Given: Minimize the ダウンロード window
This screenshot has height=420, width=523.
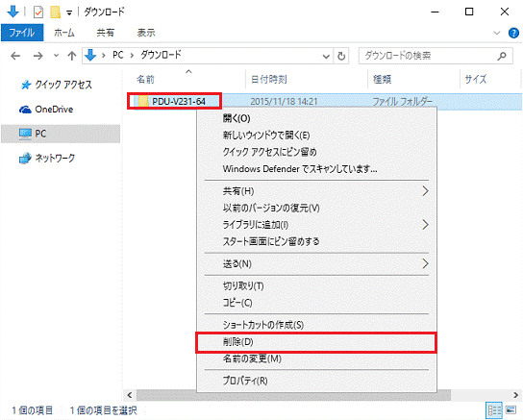Looking at the screenshot, I should tap(435, 12).
